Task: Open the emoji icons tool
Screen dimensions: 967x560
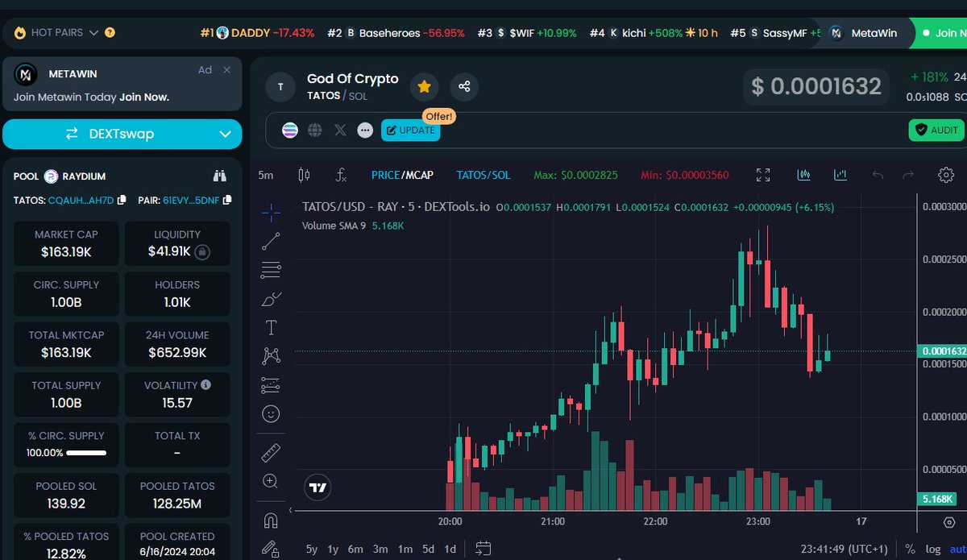Action: point(272,414)
